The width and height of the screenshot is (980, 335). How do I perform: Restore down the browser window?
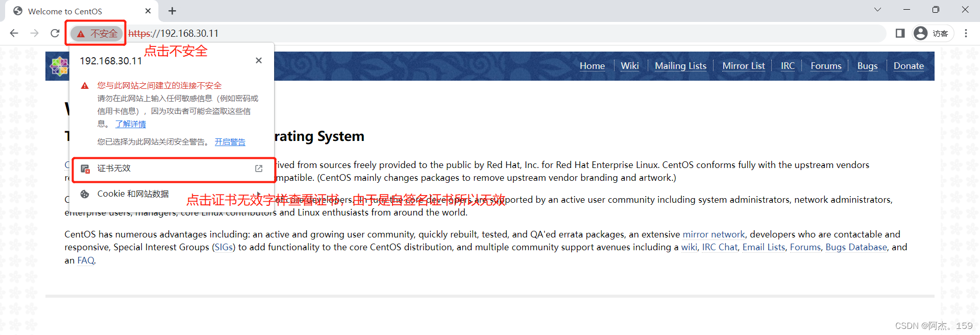tap(936, 10)
